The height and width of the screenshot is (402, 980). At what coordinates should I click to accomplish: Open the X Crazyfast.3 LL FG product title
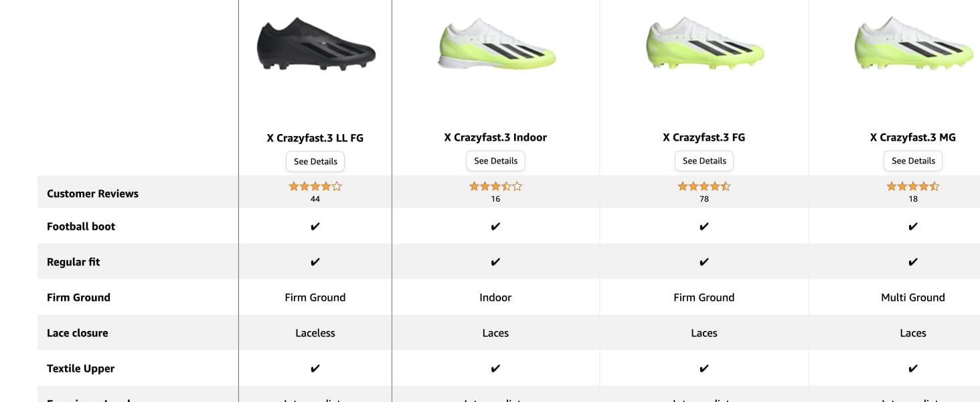pyautogui.click(x=315, y=137)
